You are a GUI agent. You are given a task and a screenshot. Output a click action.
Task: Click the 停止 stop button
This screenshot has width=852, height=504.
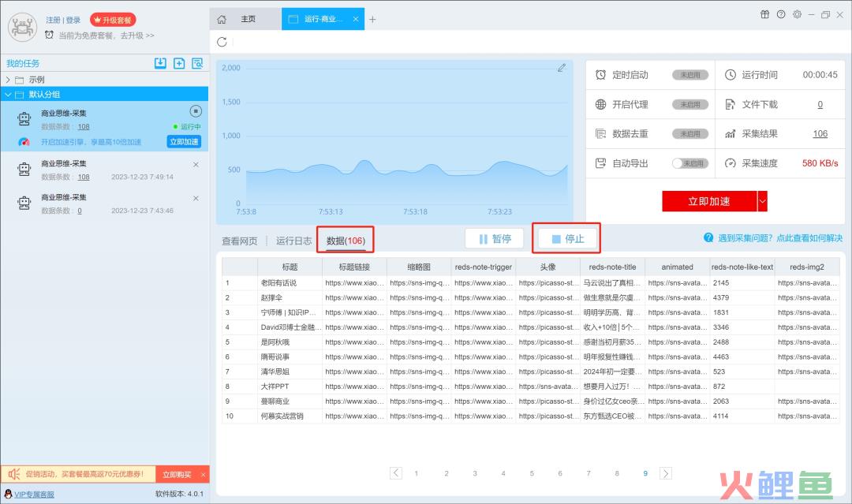567,239
